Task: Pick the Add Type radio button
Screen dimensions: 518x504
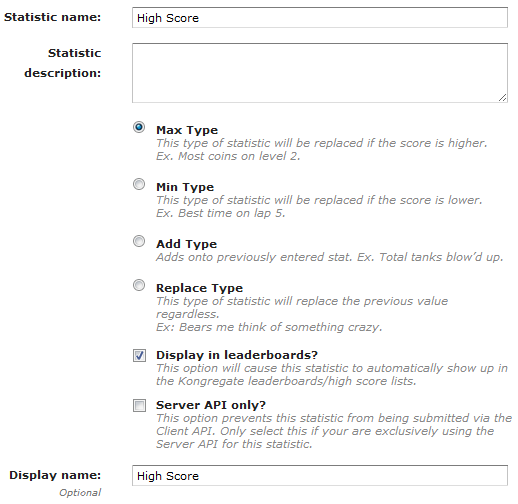Action: [x=139, y=241]
